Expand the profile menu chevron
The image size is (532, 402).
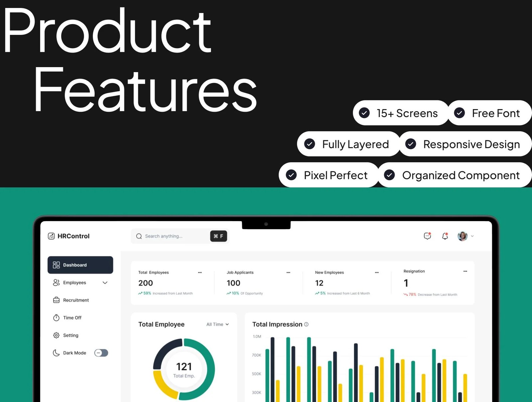472,236
